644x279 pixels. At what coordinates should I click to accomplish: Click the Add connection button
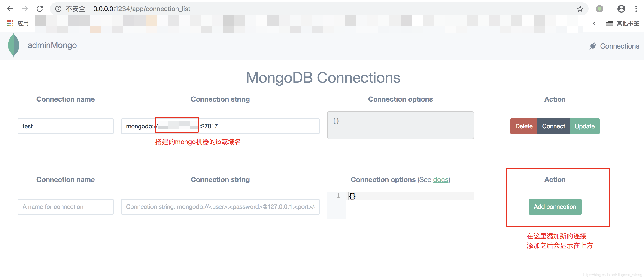tap(555, 207)
